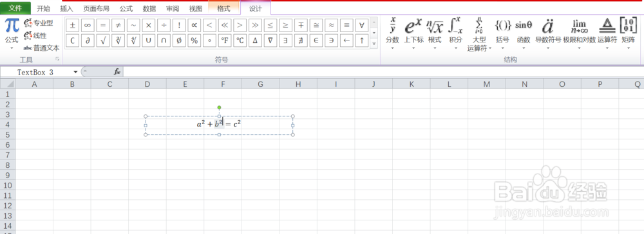Insert the identical-to (≡) symbol
Screen dimensions: 644x234
(346, 25)
